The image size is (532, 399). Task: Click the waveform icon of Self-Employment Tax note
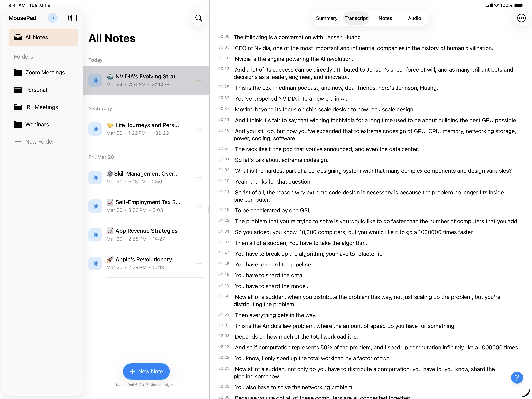point(95,206)
